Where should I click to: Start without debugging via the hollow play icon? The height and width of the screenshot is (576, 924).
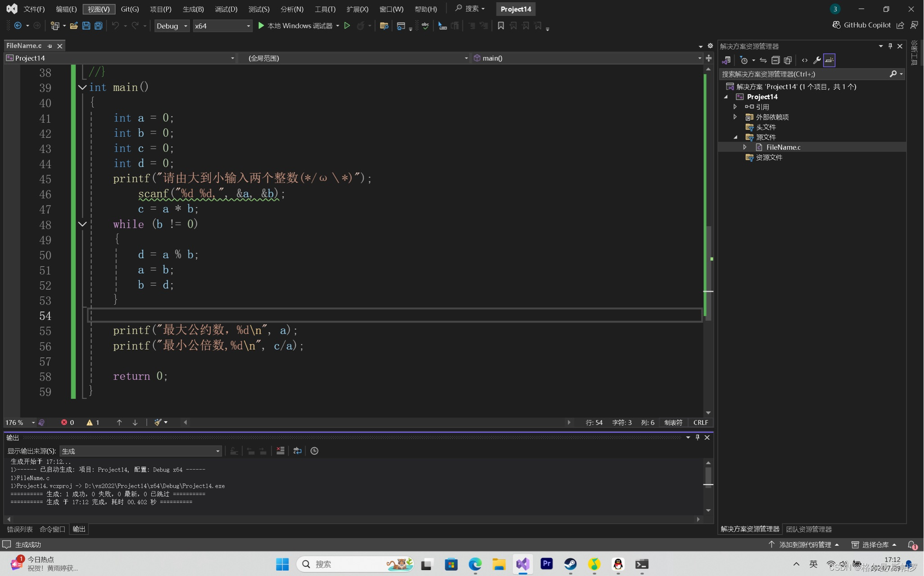347,26
